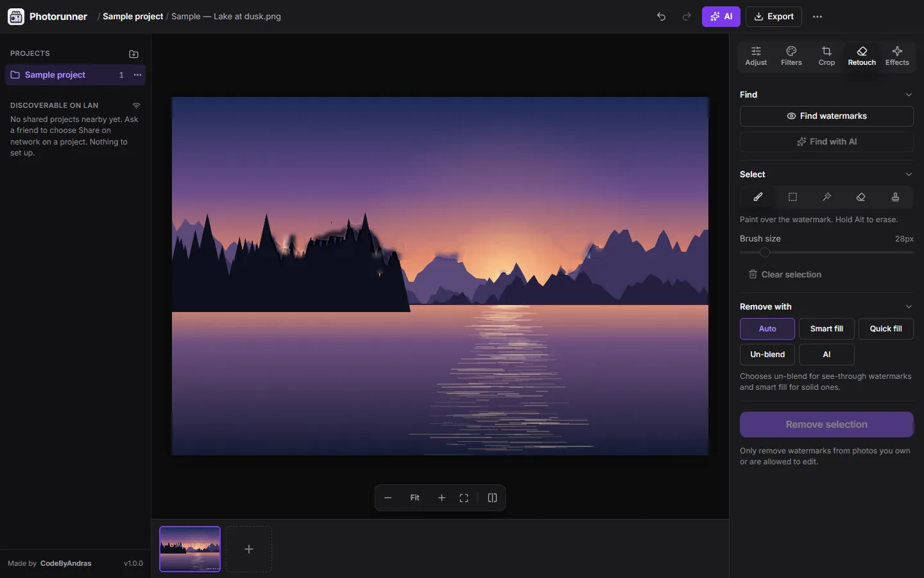Collapse the Remove with section

909,306
